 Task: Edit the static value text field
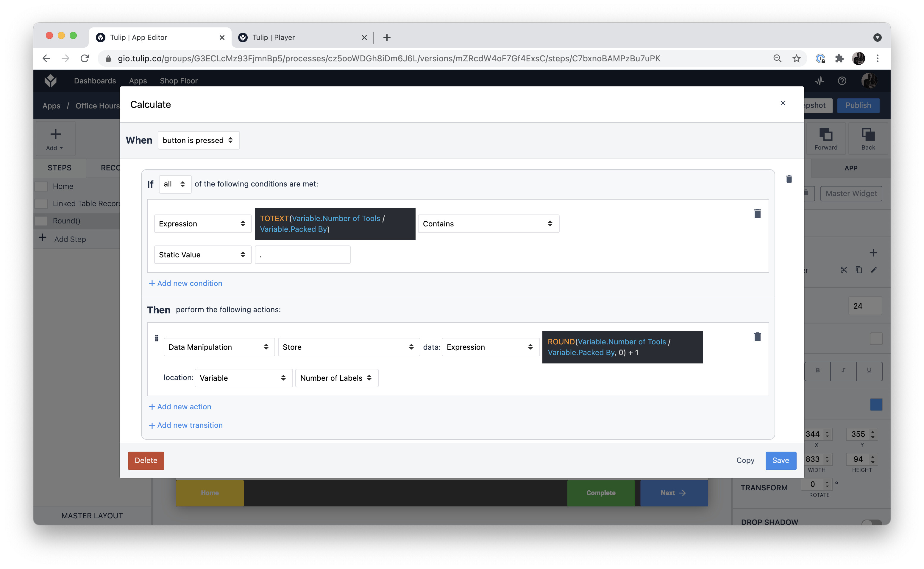point(302,255)
